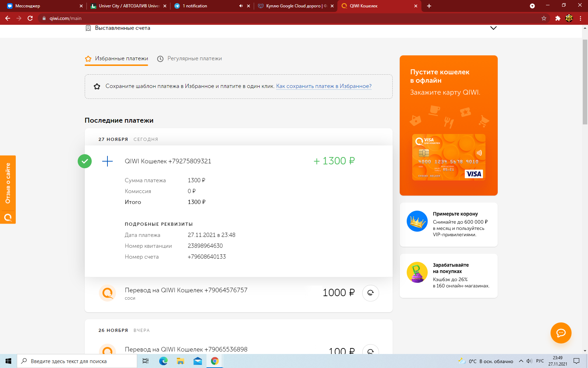The width and height of the screenshot is (588, 368).
Task: Open the Windows Start menu
Action: [x=8, y=361]
